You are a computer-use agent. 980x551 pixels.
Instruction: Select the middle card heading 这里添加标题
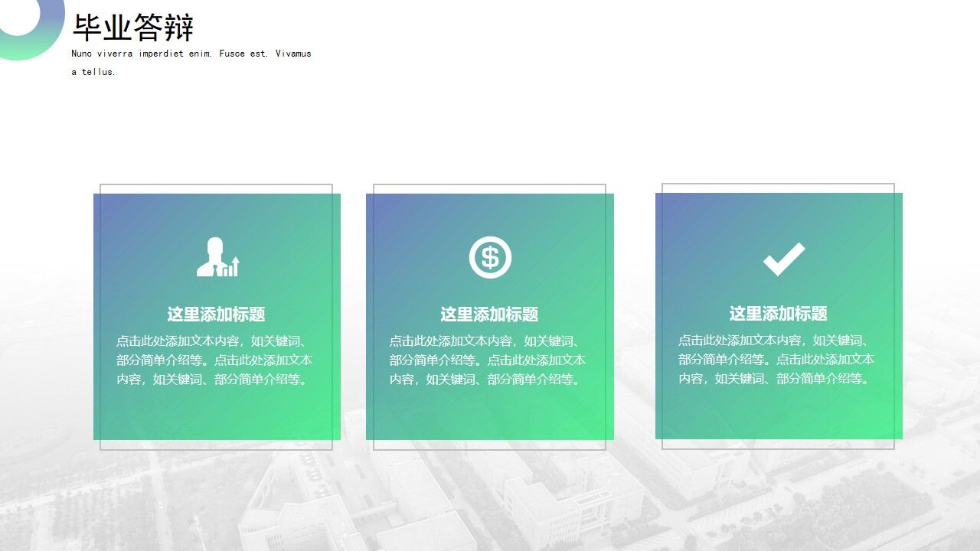pos(489,314)
